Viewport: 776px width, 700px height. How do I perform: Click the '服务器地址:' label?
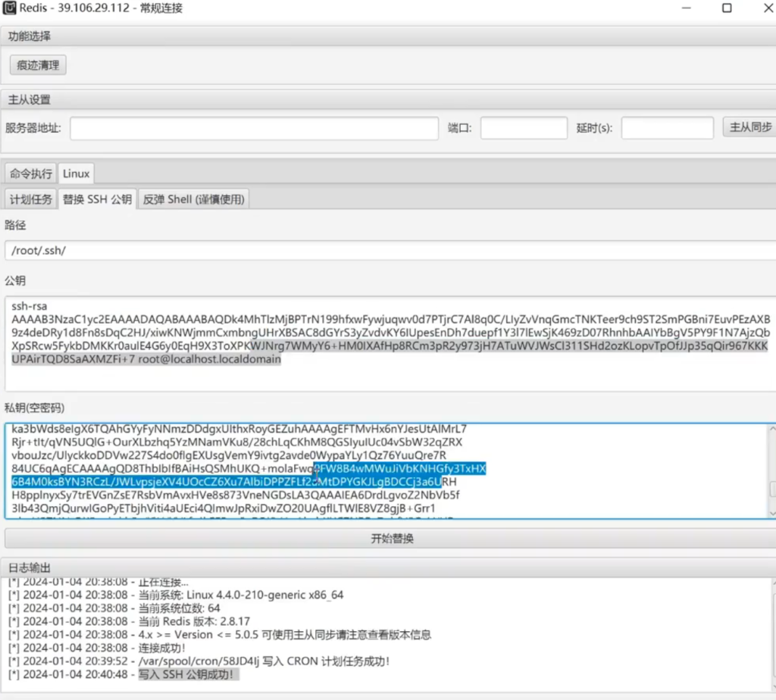33,129
